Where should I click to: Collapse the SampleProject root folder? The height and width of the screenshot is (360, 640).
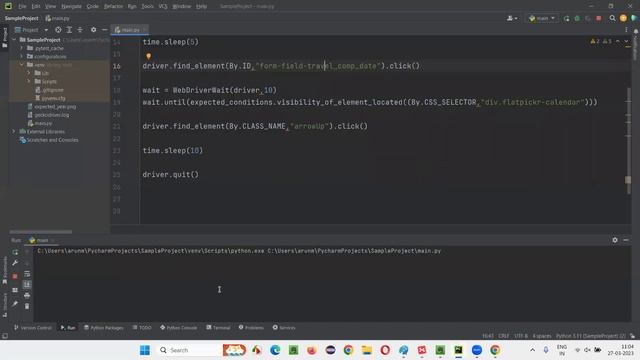(x=14, y=40)
